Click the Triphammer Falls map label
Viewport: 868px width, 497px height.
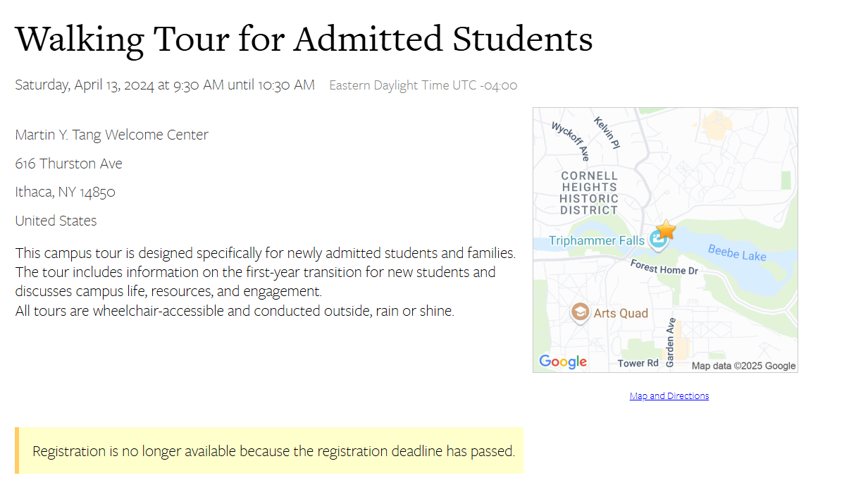[x=597, y=240]
